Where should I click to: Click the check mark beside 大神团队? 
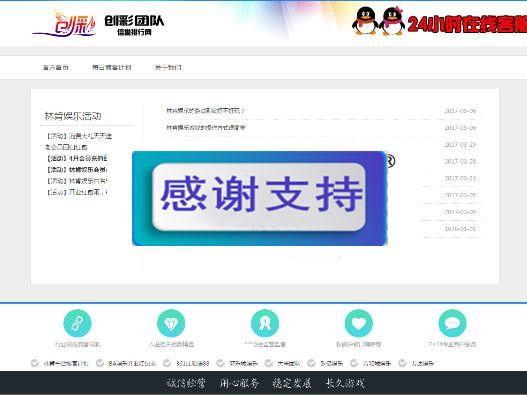point(269,363)
